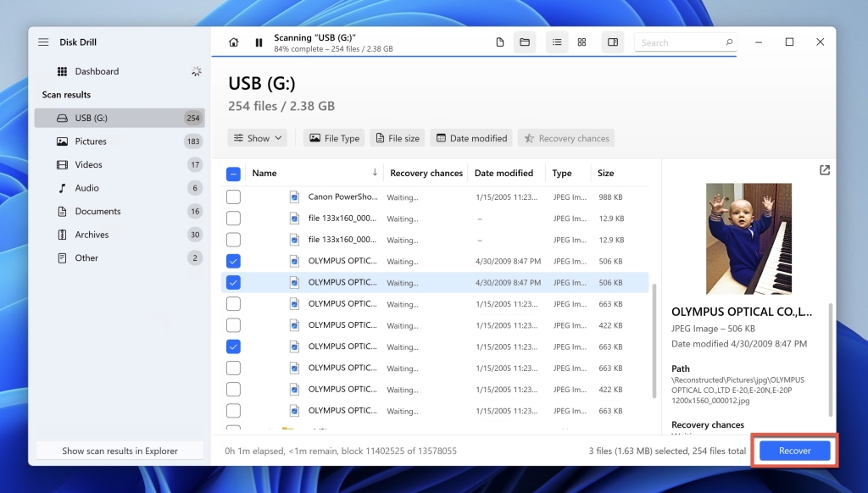Switch file browsing to folder view
868x493 pixels.
click(x=524, y=42)
